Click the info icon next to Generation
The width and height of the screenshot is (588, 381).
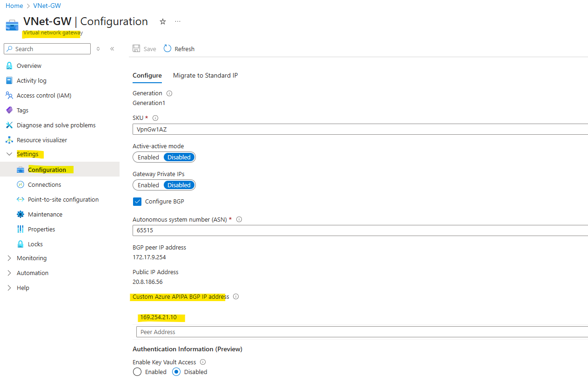(169, 93)
